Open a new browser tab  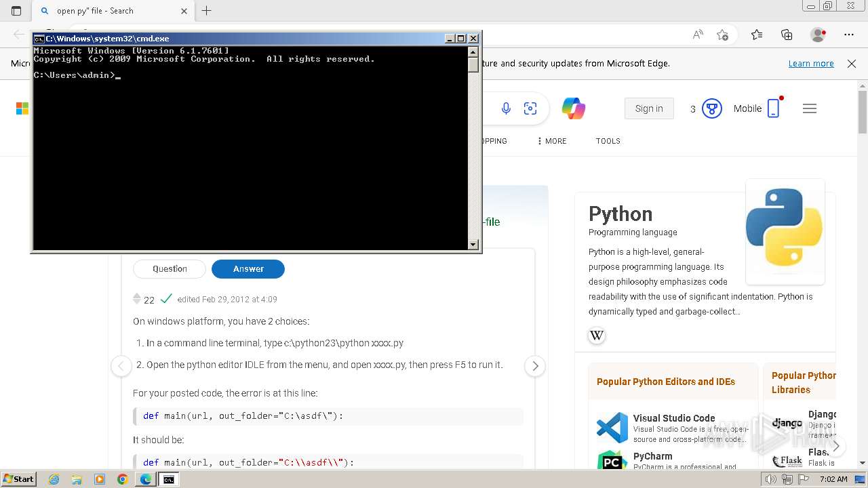(207, 11)
